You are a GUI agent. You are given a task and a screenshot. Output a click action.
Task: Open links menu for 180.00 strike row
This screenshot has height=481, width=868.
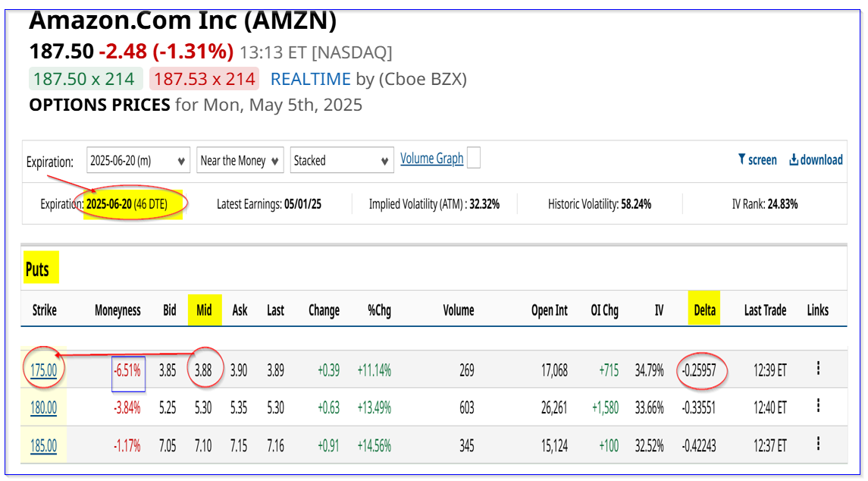click(818, 407)
